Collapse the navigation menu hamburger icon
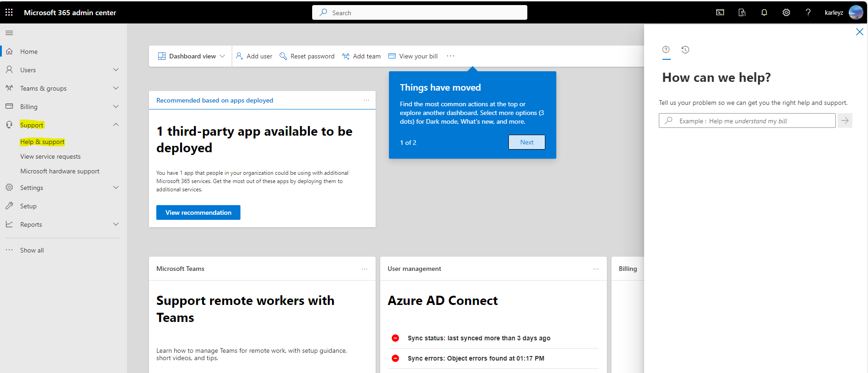868x373 pixels. (9, 33)
